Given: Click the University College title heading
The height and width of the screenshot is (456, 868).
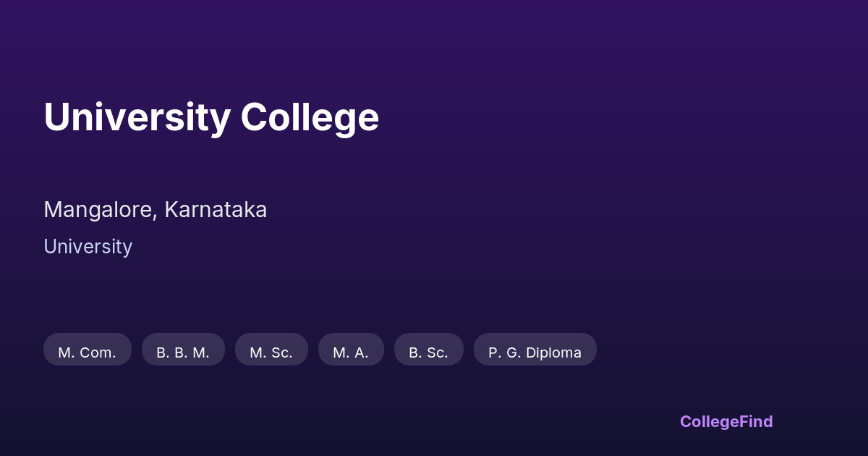Looking at the screenshot, I should 211,117.
